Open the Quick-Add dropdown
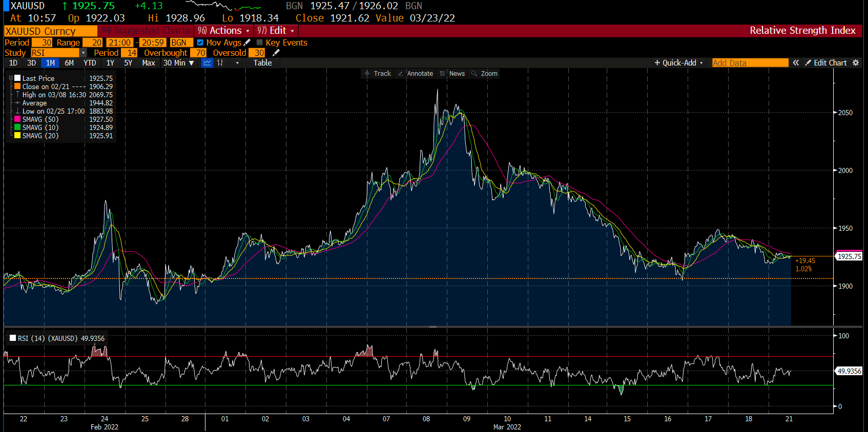868x432 pixels. pos(678,63)
